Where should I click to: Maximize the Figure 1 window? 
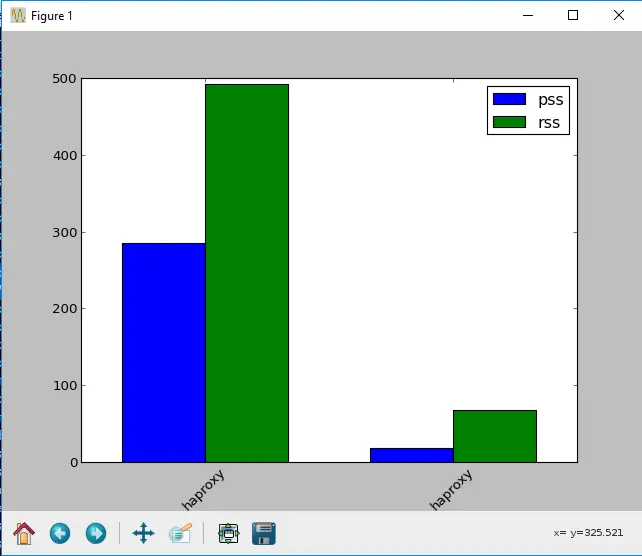[x=573, y=16]
